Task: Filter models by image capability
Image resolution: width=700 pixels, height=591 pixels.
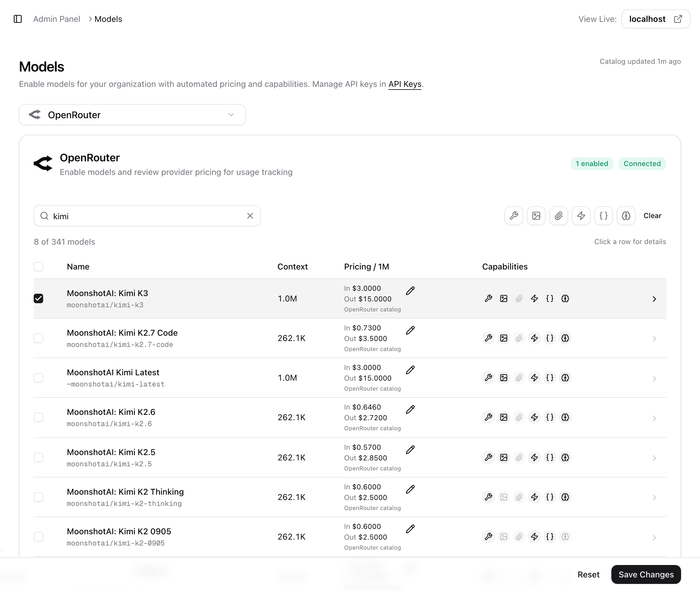Action: [536, 216]
